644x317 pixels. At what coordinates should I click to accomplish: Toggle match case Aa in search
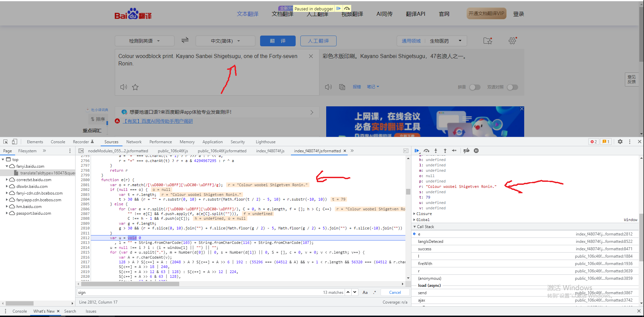click(x=365, y=292)
